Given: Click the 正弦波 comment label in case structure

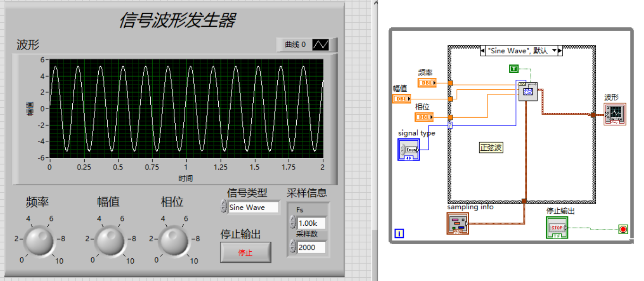Looking at the screenshot, I should pyautogui.click(x=491, y=148).
